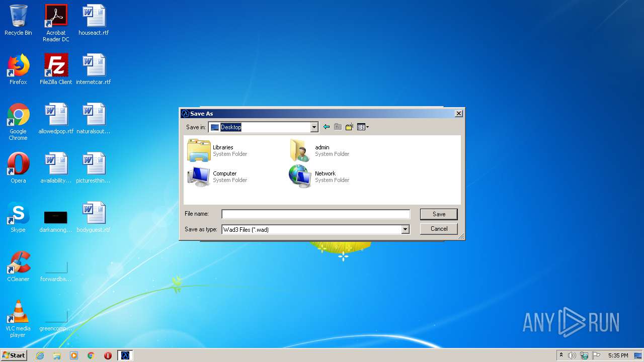
Task: Select the forwardba... desktop file
Action: point(56,271)
